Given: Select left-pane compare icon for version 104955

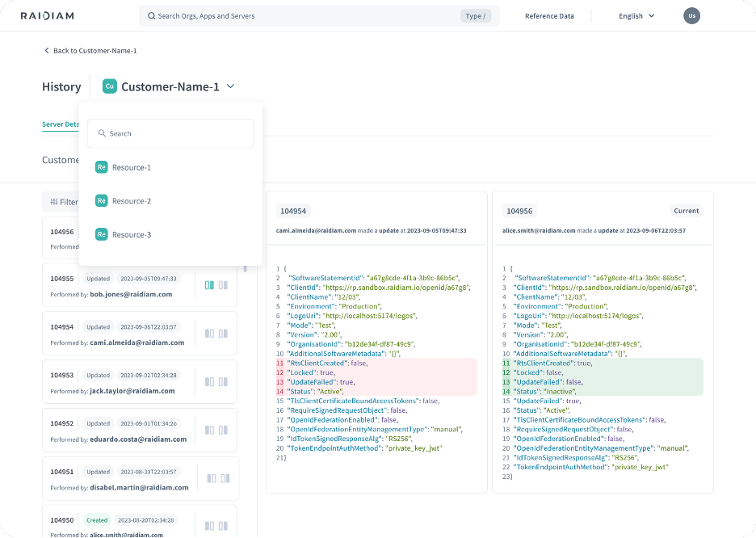Looking at the screenshot, I should click(x=209, y=285).
